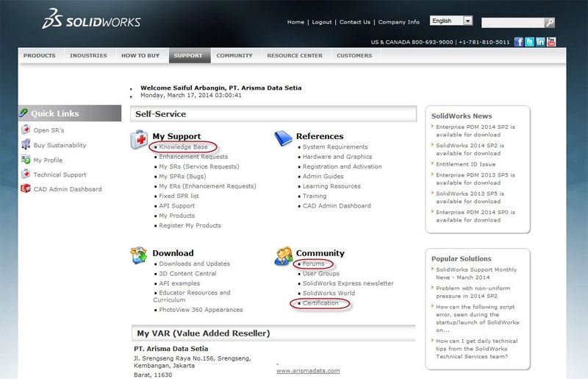
Task: Open the Contact Us link
Action: tap(355, 22)
